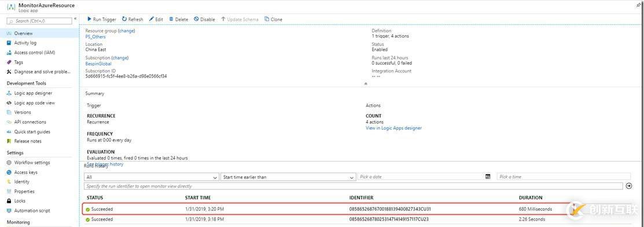Viewport: 644px width, 227px height.
Task: Open the PS_Others resource group link
Action: tap(95, 36)
